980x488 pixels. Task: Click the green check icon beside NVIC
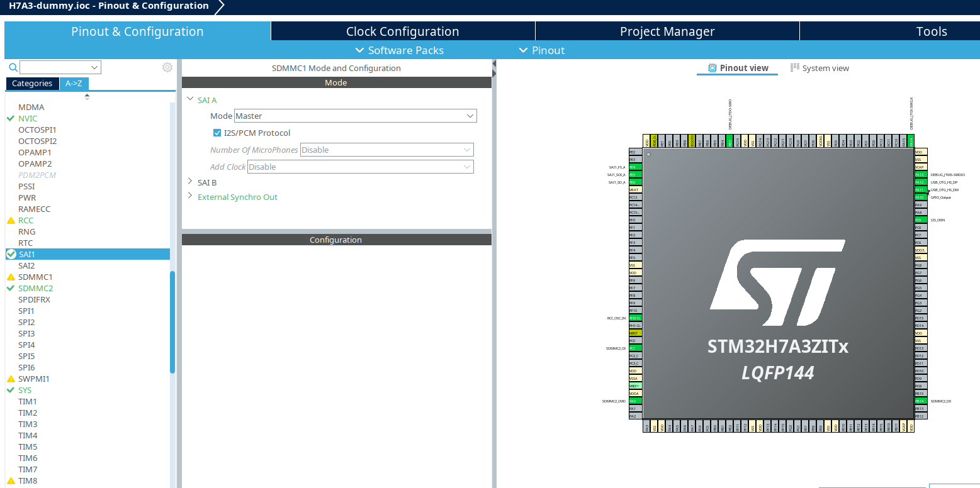coord(10,118)
